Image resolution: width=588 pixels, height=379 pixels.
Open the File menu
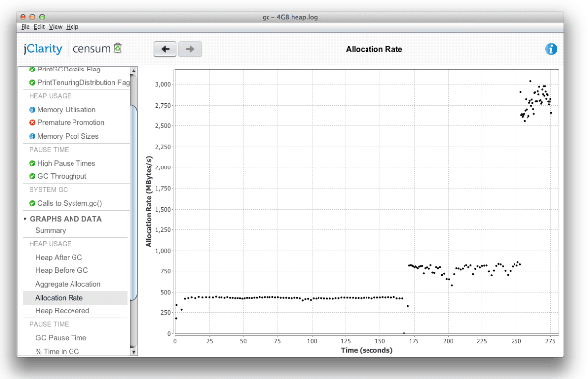point(25,27)
